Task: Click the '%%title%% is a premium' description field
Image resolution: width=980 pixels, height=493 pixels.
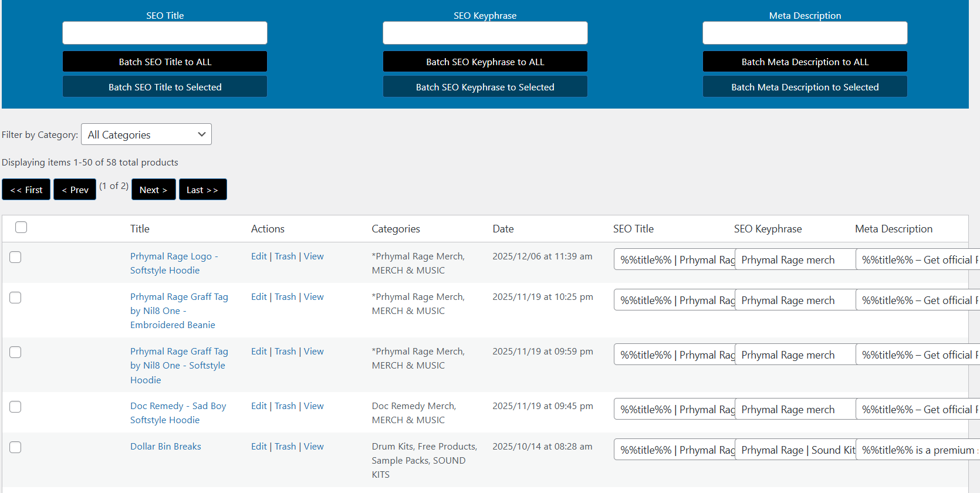Action: point(917,450)
